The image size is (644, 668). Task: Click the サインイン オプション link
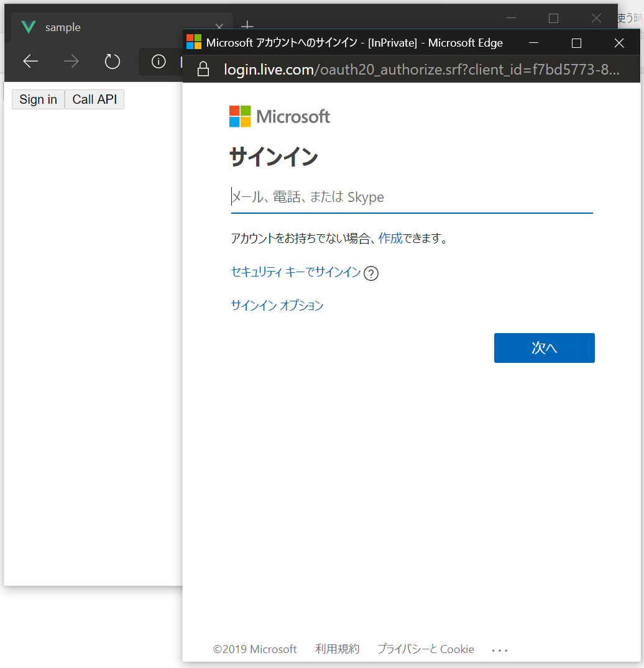pos(277,305)
